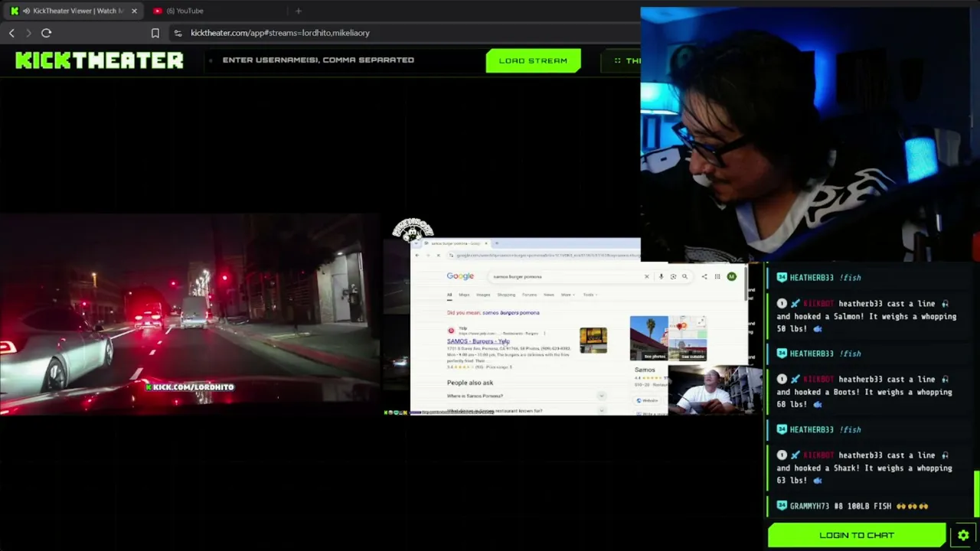Open the Tools dropdown on Google
The image size is (980, 551).
pos(589,295)
